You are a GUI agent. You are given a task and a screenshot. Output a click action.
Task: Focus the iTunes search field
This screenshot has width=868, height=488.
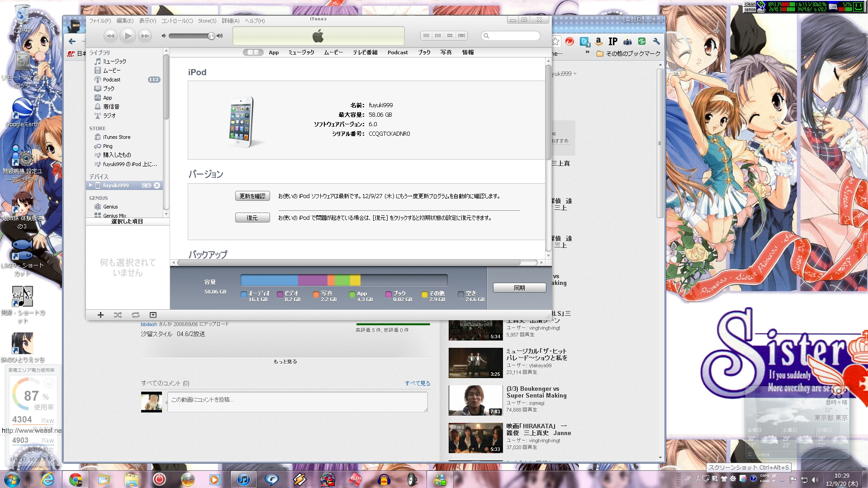[x=511, y=36]
